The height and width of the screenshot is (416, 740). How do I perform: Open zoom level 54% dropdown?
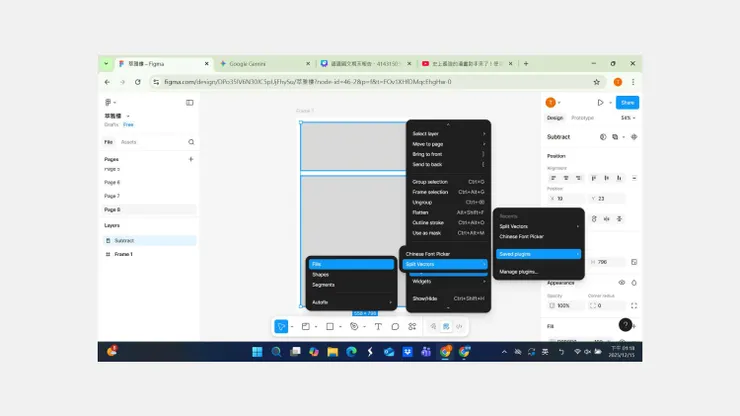point(628,118)
